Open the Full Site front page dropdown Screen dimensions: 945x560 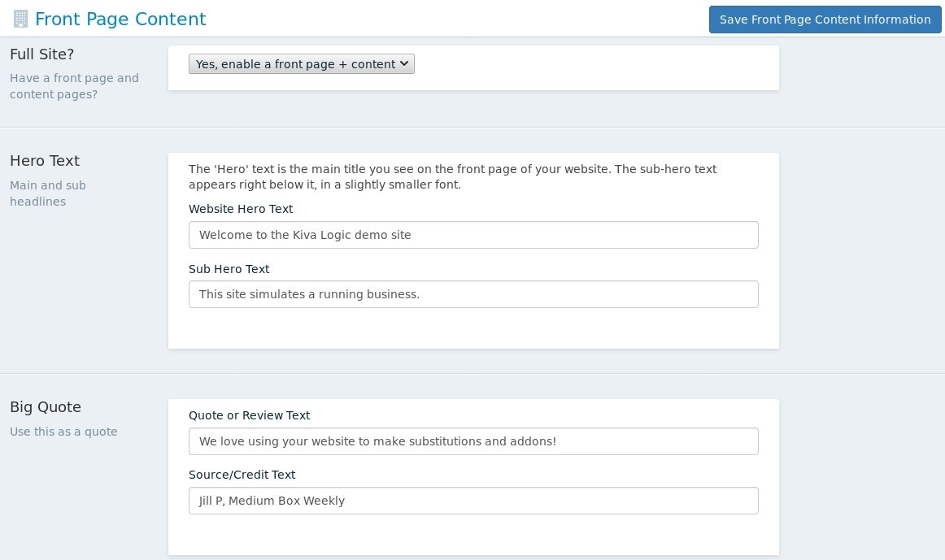tap(302, 64)
